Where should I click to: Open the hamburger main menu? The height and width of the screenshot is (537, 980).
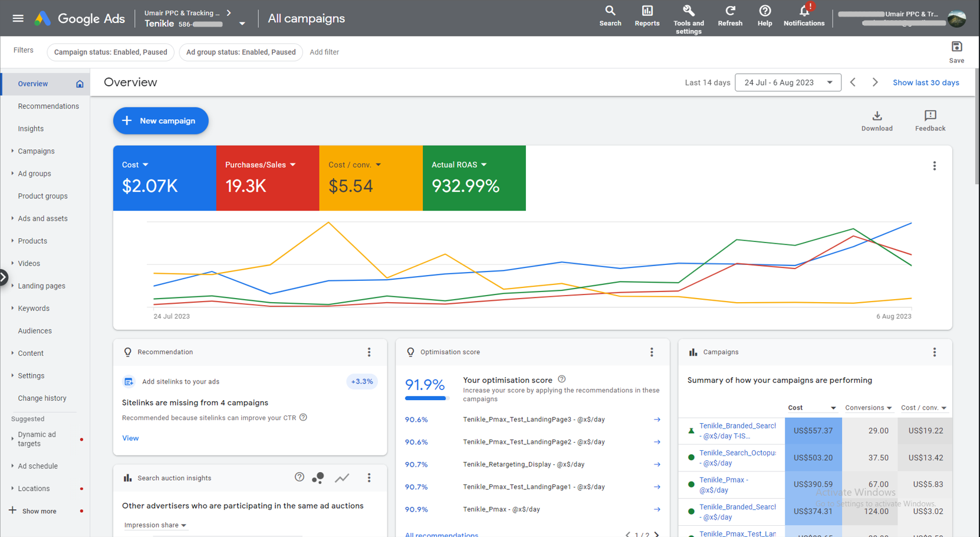click(18, 18)
